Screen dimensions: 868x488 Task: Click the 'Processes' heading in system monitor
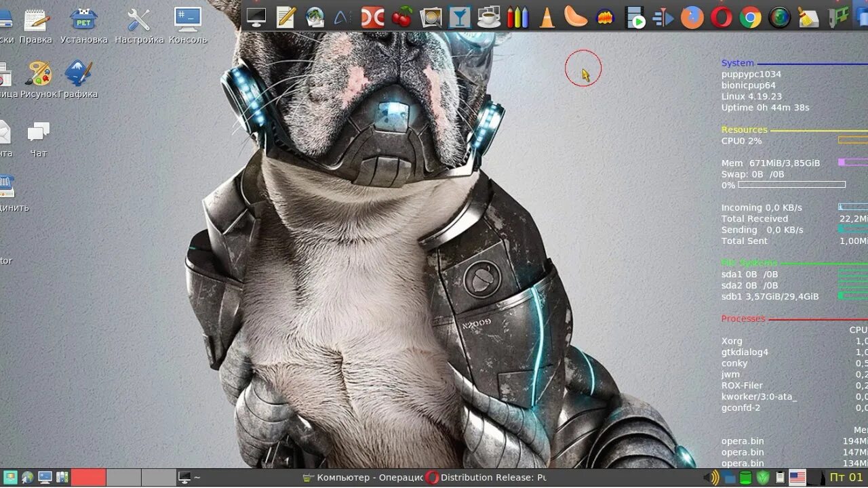(x=743, y=319)
